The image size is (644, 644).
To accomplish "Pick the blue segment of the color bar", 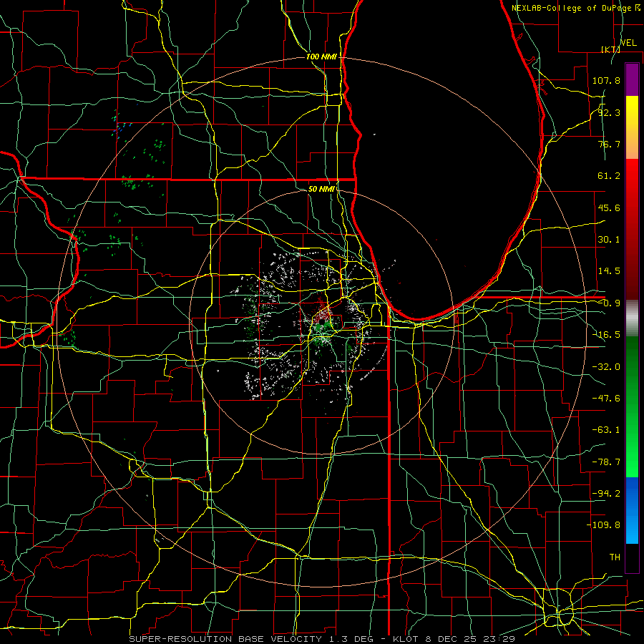I will [632, 510].
